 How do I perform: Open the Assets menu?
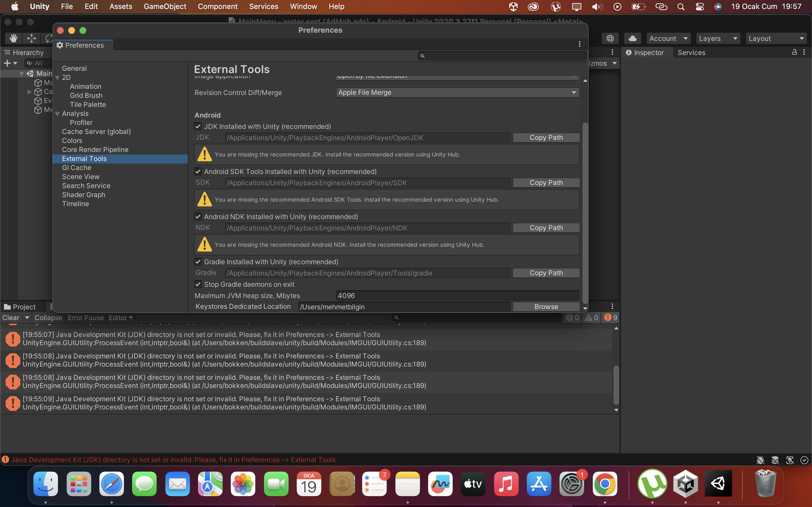pyautogui.click(x=121, y=7)
